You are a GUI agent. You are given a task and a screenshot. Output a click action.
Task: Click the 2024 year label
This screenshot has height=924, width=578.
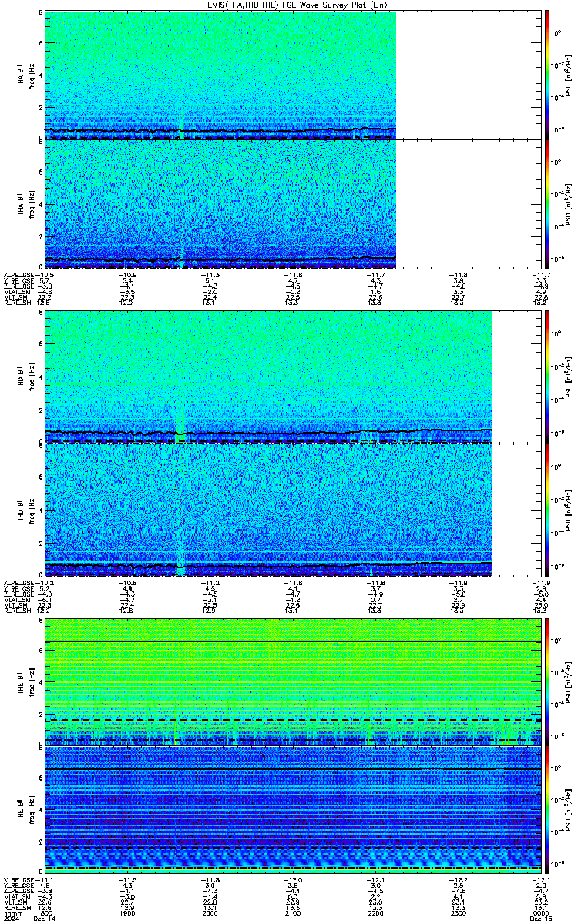coord(11,919)
